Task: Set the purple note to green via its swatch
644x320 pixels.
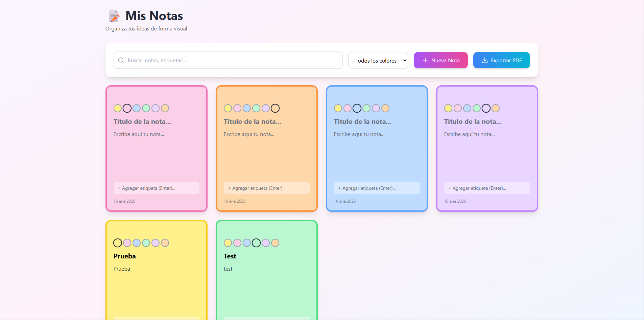Action: point(477,108)
